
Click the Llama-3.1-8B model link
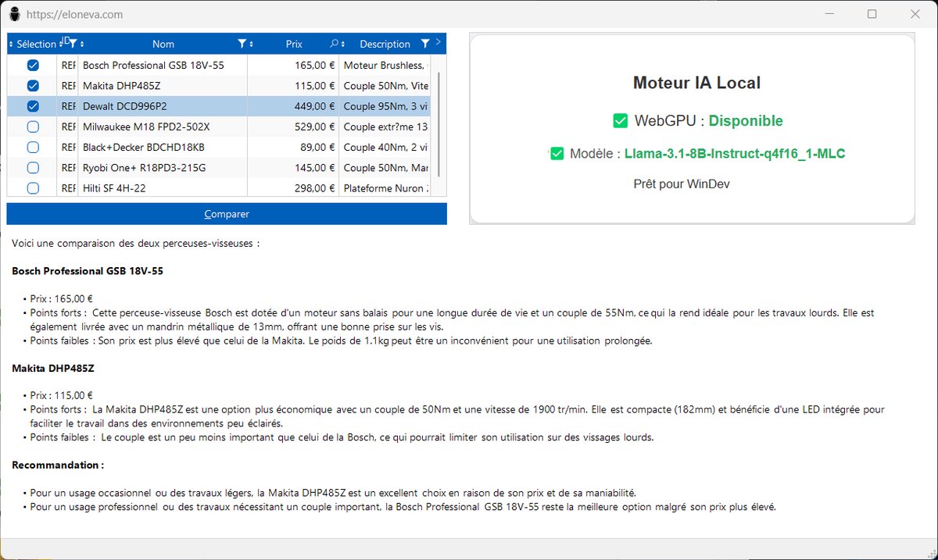(x=735, y=153)
